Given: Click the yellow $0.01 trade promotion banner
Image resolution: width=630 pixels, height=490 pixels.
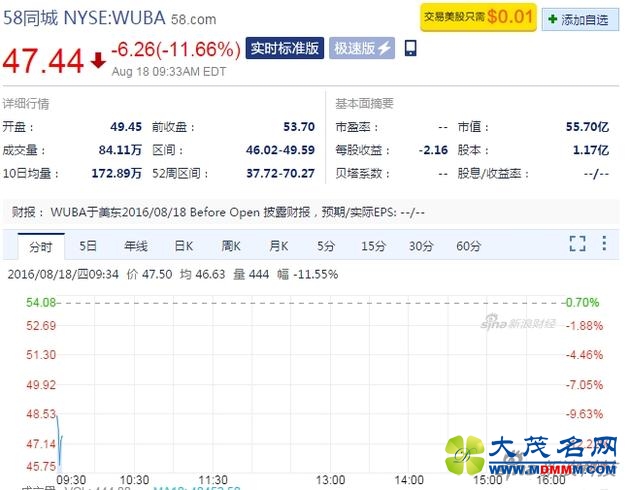Looking at the screenshot, I should tap(478, 17).
